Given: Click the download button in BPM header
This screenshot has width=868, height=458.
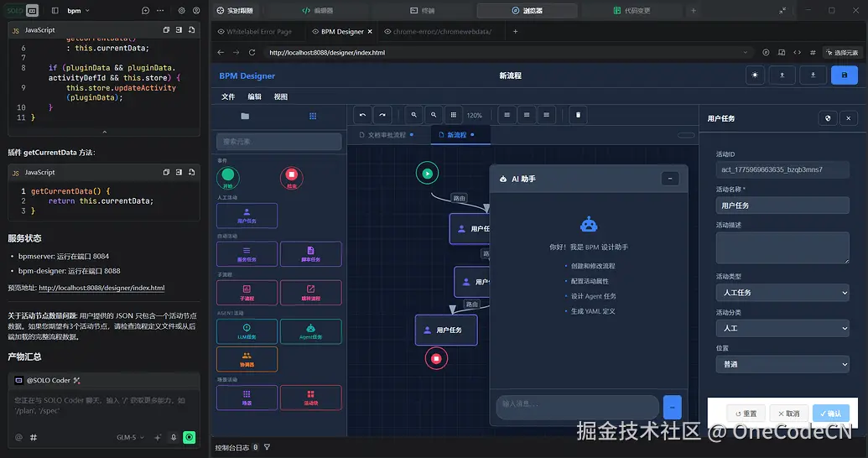Looking at the screenshot, I should pos(813,75).
